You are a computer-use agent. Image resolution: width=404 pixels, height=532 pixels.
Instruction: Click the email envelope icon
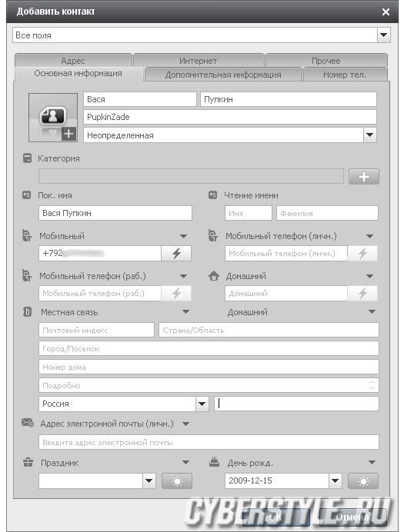pyautogui.click(x=28, y=423)
